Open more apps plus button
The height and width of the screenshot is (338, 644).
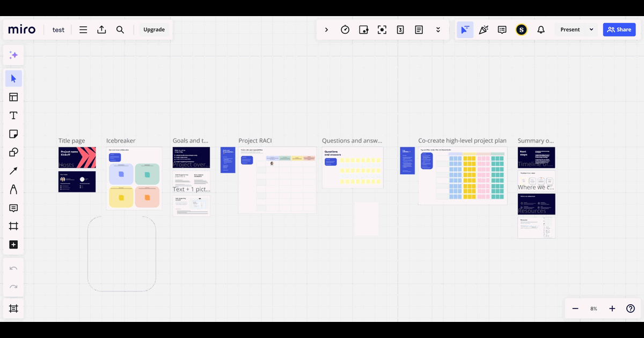click(13, 245)
